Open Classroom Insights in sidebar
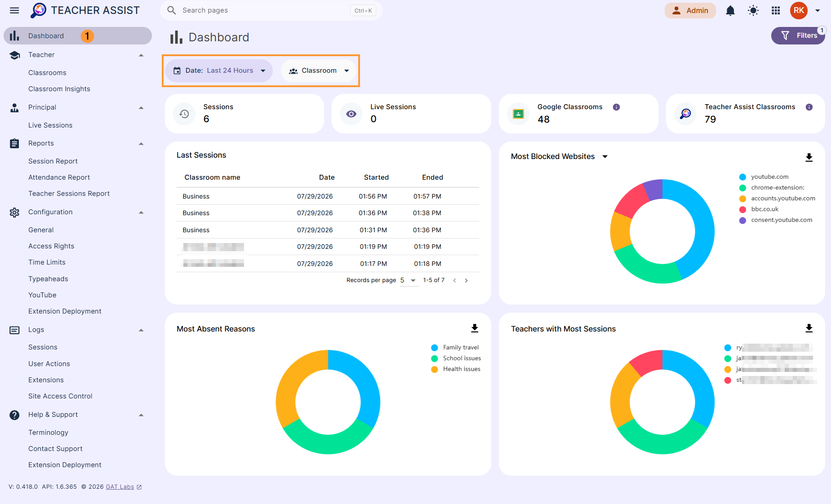The height and width of the screenshot is (504, 831). [x=59, y=89]
